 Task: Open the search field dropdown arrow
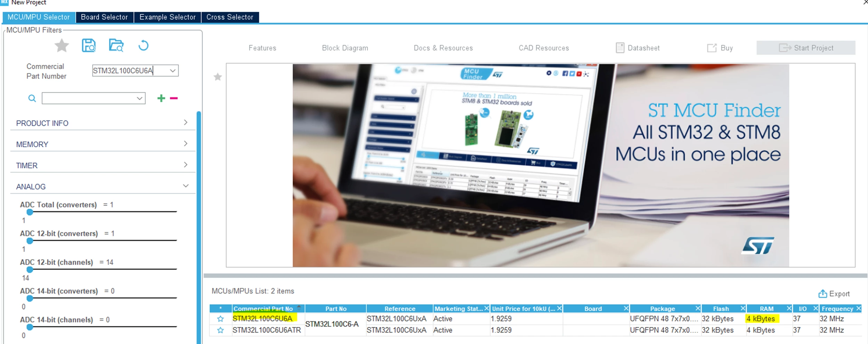coord(139,98)
